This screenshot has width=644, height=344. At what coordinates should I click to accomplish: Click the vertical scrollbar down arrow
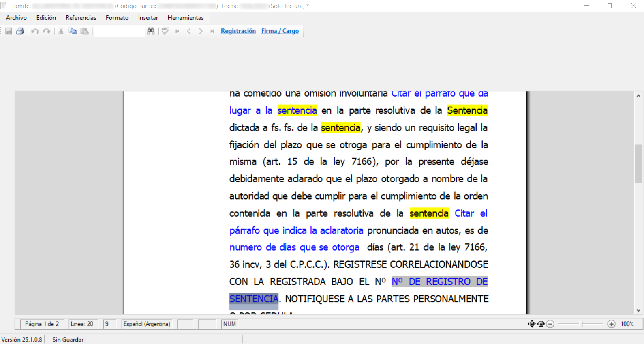(638, 310)
